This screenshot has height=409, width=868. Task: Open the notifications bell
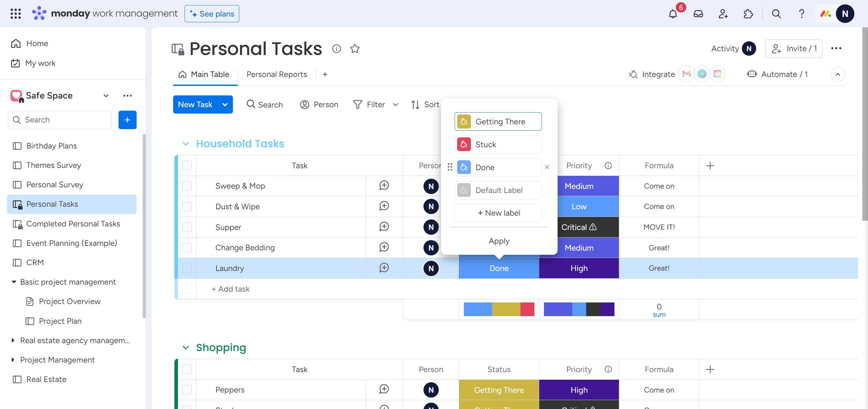(x=673, y=14)
